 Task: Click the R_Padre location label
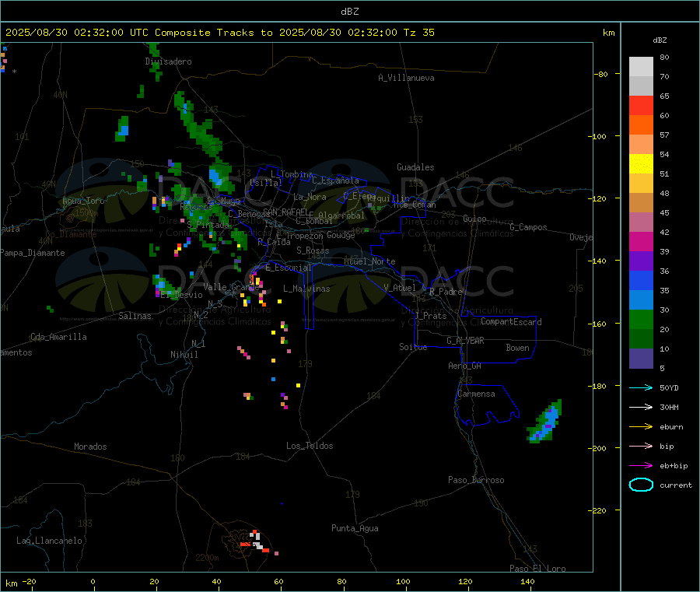pyautogui.click(x=446, y=292)
